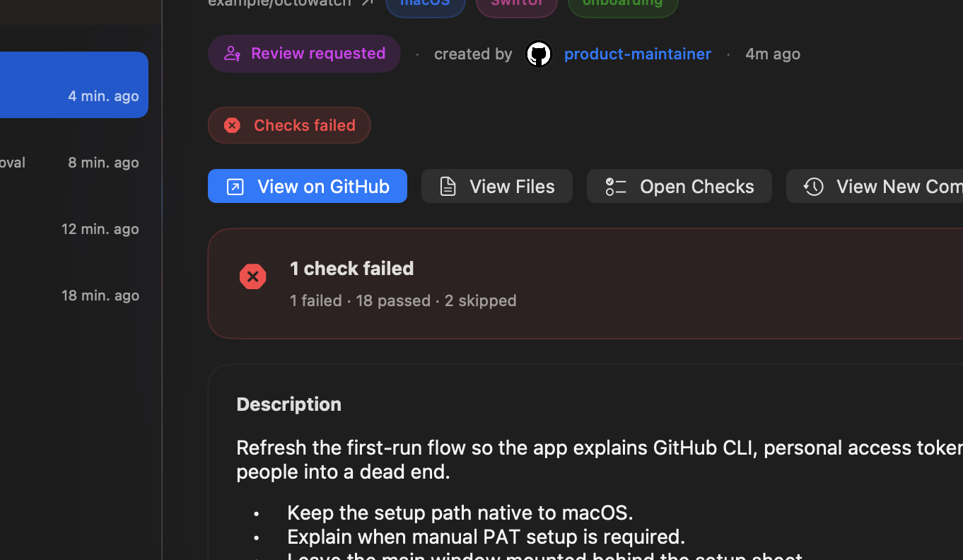
Task: Click the external-link arrow on View on GitHub
Action: (235, 186)
